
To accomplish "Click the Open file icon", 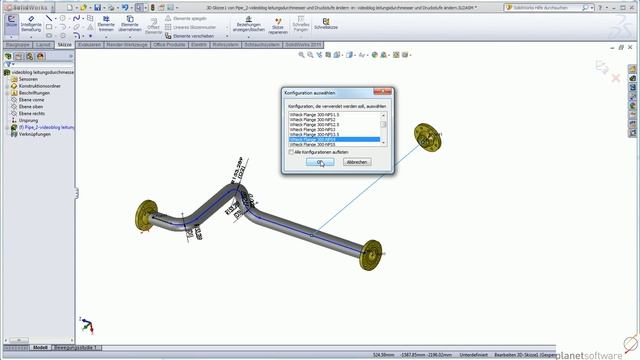I will tap(83, 7).
